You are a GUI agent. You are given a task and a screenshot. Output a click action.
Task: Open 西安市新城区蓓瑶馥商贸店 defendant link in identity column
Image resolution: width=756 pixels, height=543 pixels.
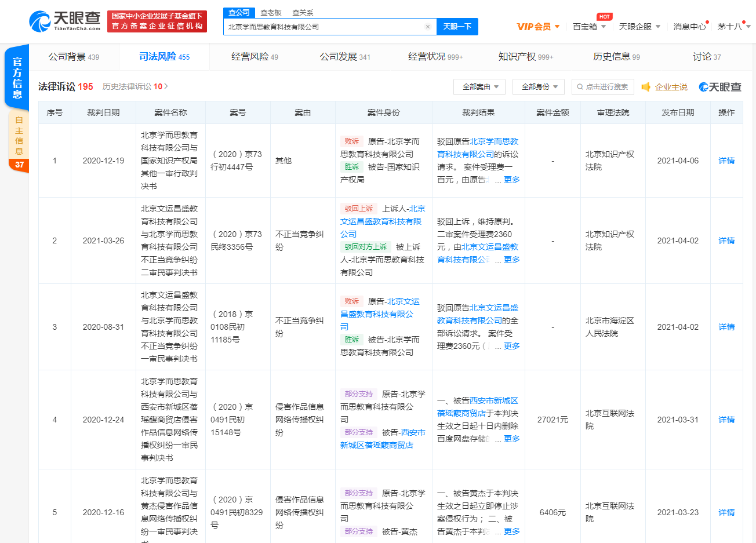(x=383, y=439)
